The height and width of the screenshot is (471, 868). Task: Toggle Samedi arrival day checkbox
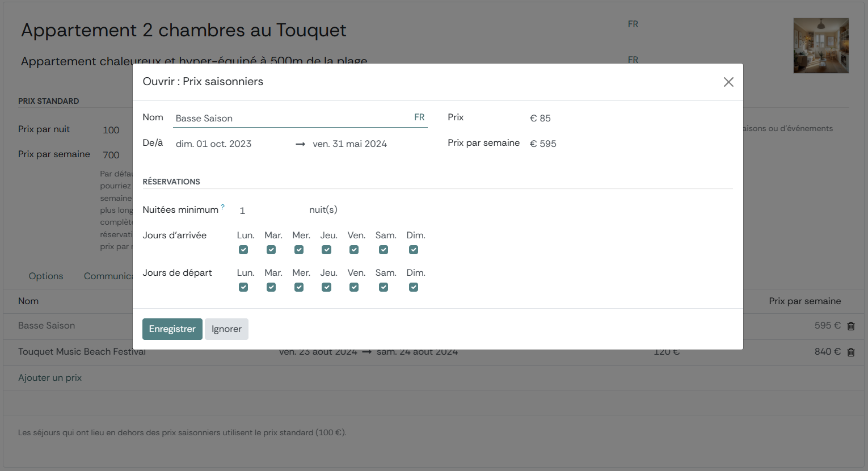384,250
